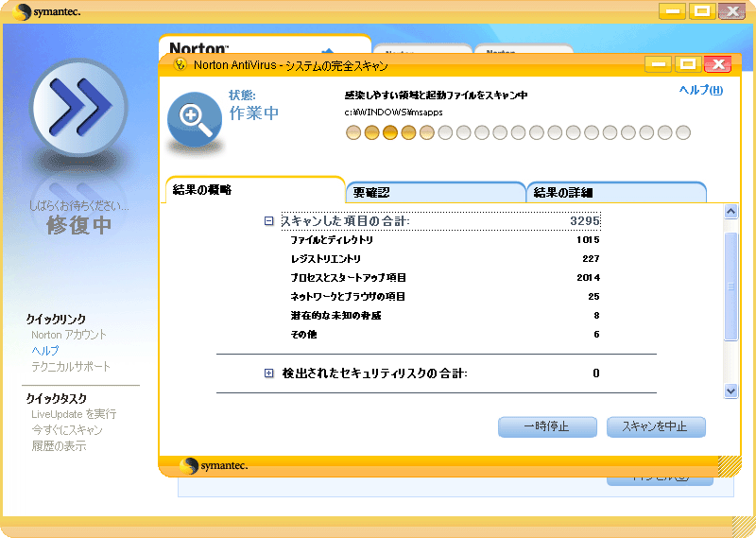Click the path c:¥WINDOWS¥msapps
This screenshot has width=756, height=538.
click(393, 112)
